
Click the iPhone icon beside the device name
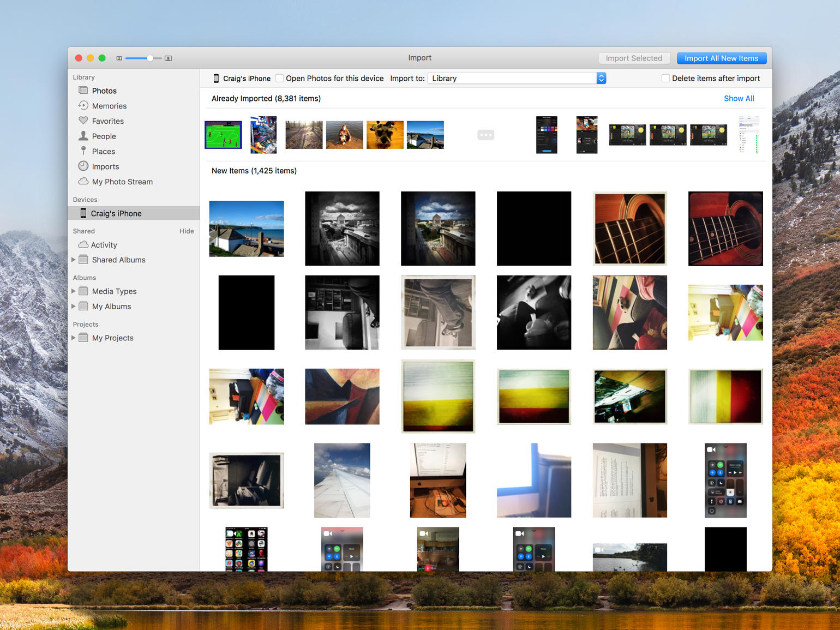point(216,78)
